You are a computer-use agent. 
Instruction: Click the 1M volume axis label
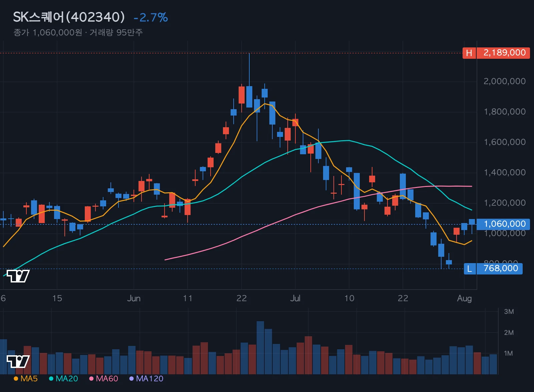[x=509, y=353]
